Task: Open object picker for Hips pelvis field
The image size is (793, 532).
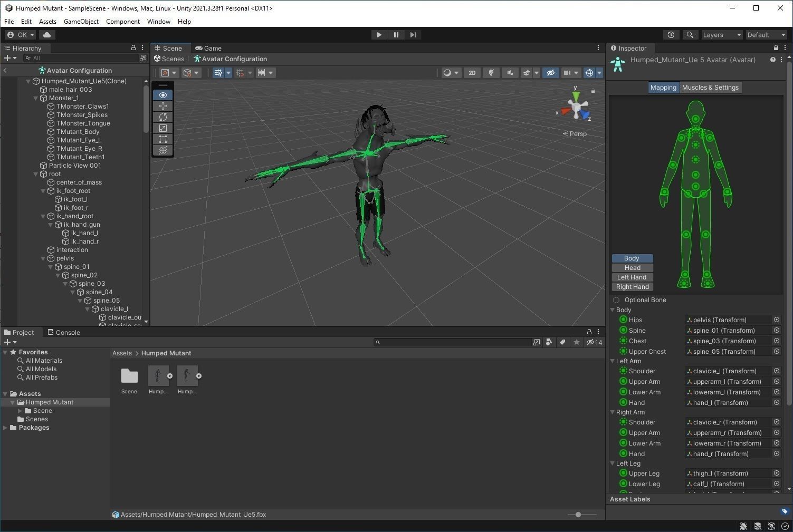Action: (777, 320)
